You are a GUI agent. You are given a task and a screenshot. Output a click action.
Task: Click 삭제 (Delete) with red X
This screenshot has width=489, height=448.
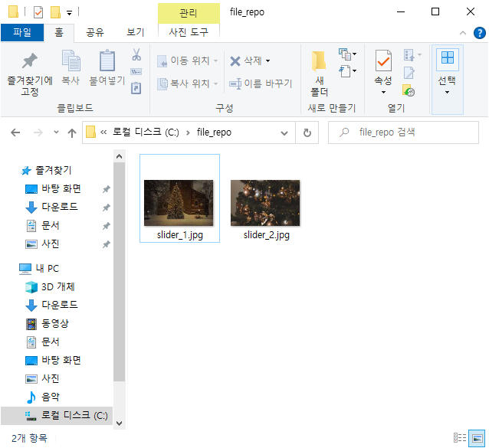[246, 60]
